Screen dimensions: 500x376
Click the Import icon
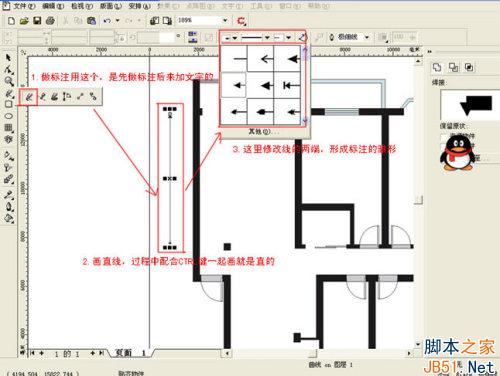(x=154, y=21)
